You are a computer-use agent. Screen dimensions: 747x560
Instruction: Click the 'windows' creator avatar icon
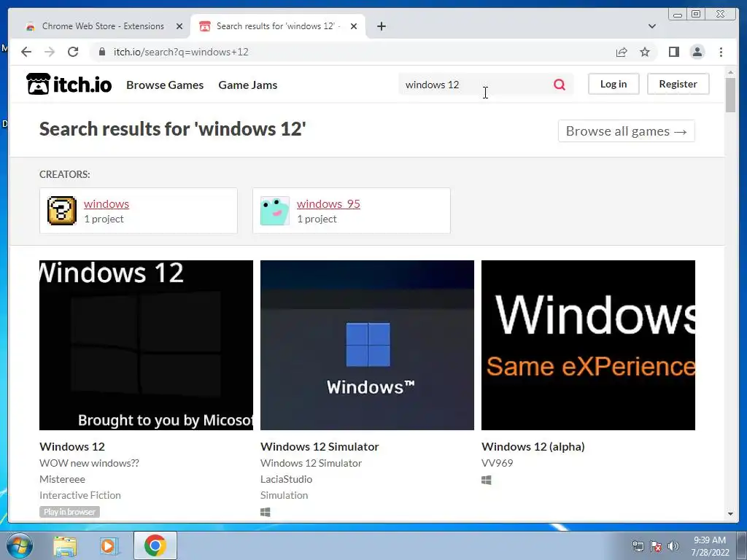(x=62, y=211)
